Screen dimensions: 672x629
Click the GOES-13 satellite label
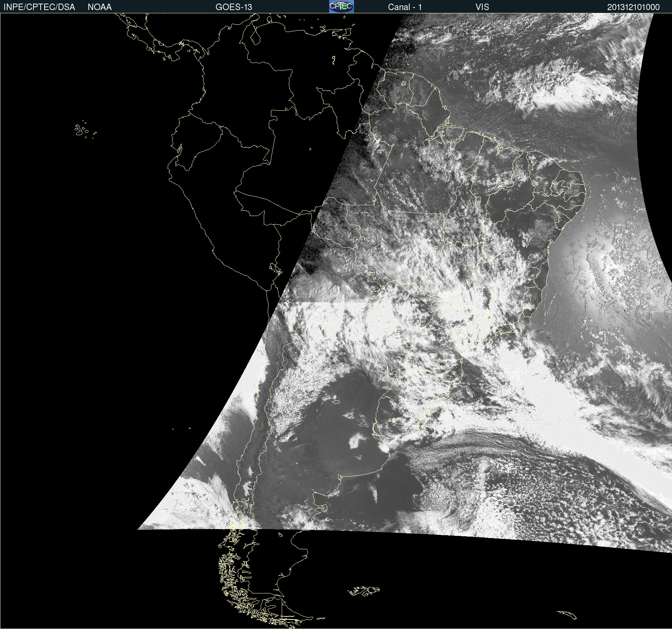point(234,7)
